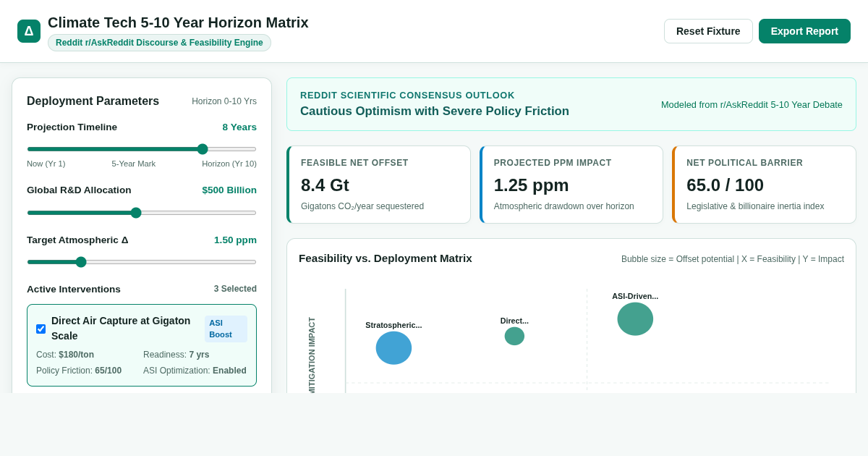
Task: Click the bubble size legend text
Action: 733,259
